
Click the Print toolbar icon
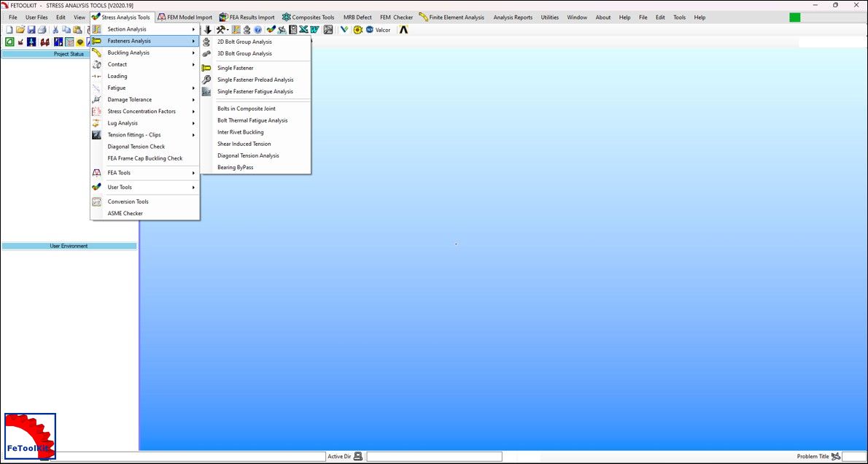(42, 29)
